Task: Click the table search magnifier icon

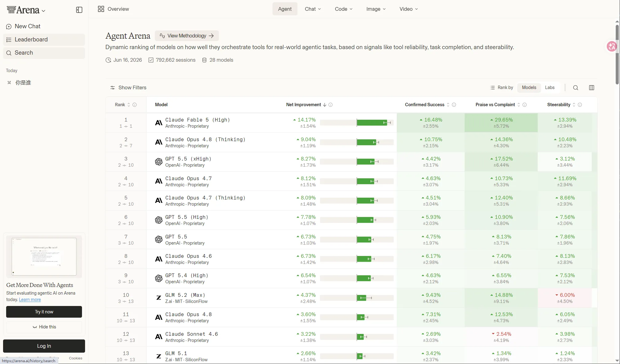Action: (x=575, y=88)
